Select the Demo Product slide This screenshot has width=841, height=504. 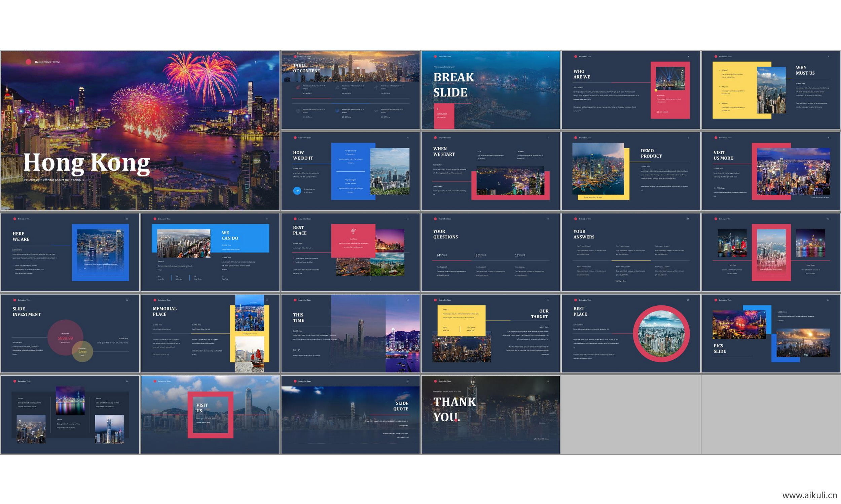tap(630, 171)
